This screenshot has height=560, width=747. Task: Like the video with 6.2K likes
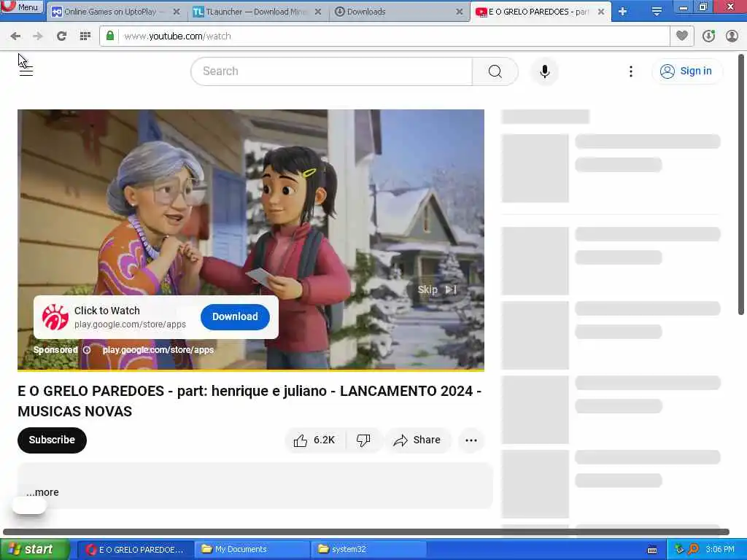[314, 440]
